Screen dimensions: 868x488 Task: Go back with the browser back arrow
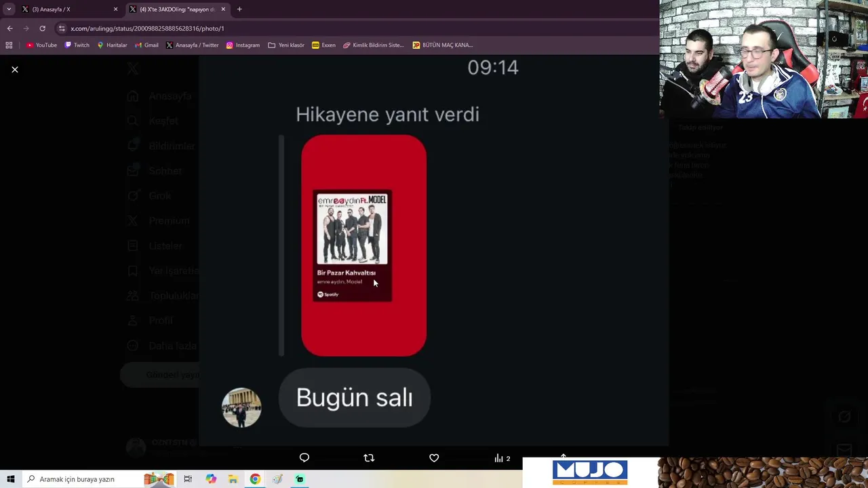[9, 28]
